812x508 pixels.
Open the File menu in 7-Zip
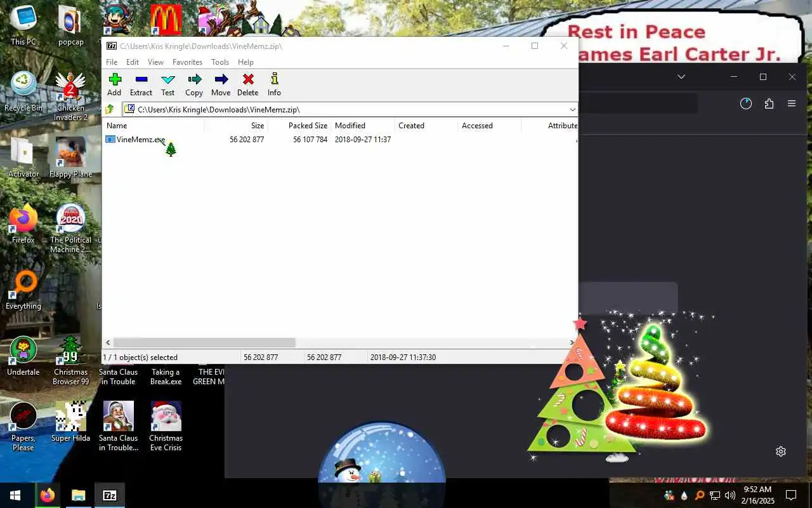[x=112, y=62]
